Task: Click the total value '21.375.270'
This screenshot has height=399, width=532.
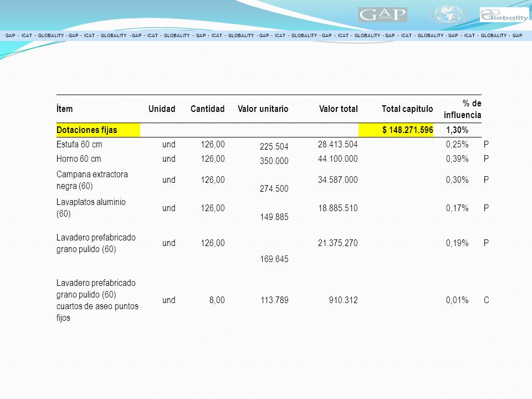Action: (338, 243)
